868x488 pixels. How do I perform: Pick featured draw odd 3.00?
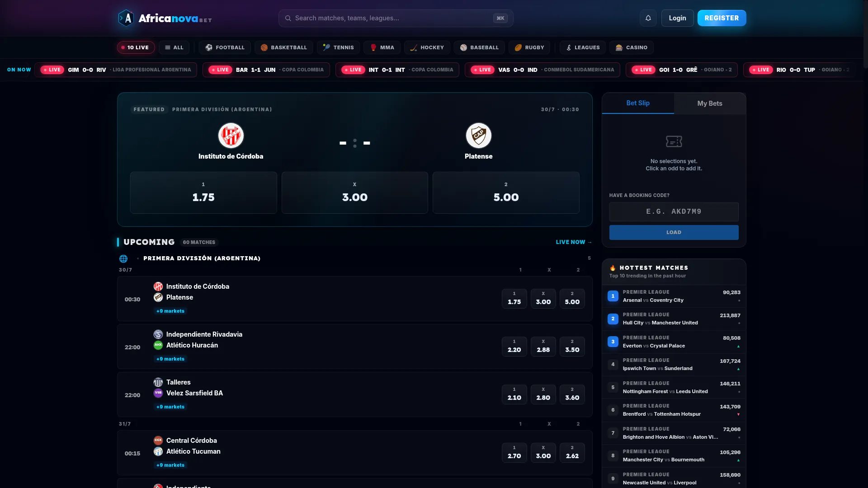(x=355, y=192)
